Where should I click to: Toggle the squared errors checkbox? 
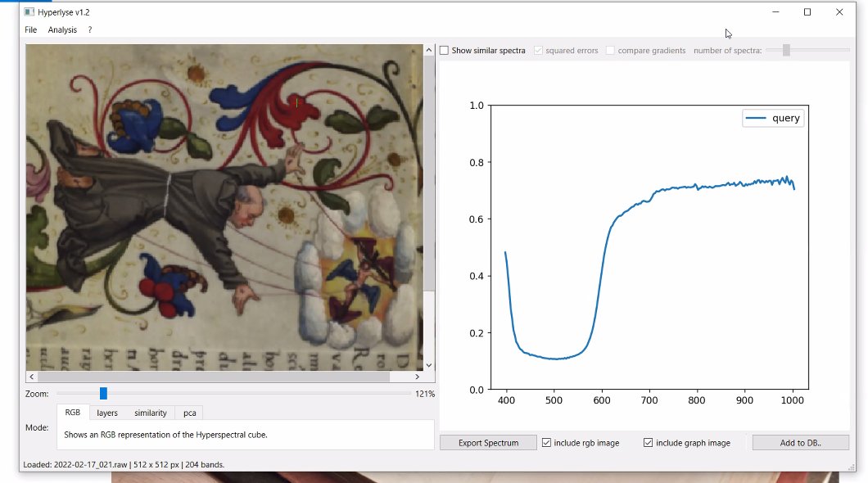(538, 51)
